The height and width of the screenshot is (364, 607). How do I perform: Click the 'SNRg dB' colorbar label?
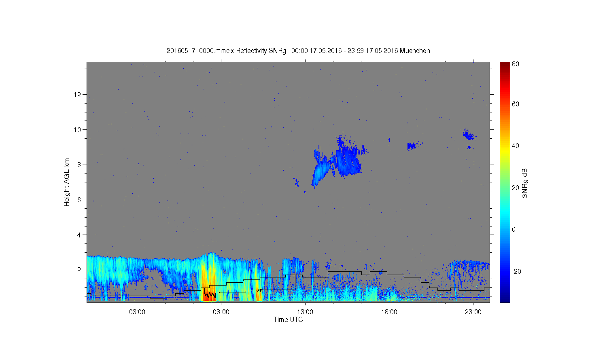coord(525,183)
